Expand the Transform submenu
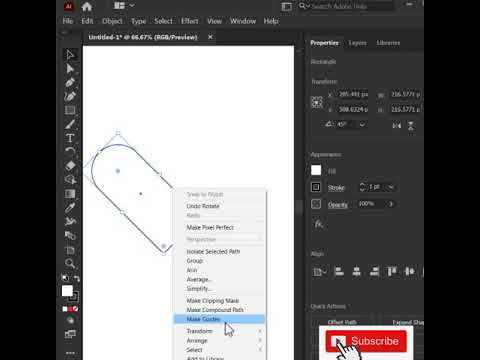 [x=220, y=331]
